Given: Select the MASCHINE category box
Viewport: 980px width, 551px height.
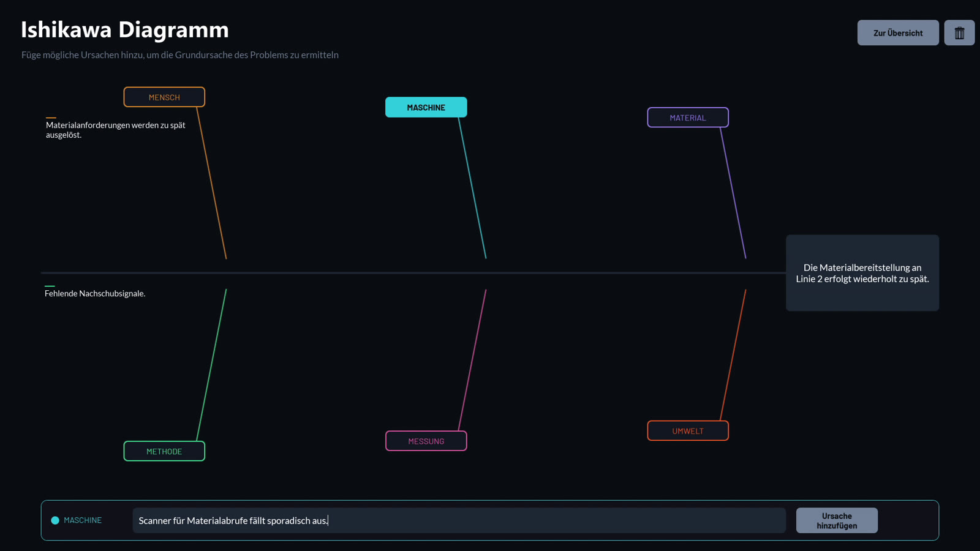Looking at the screenshot, I should (426, 107).
